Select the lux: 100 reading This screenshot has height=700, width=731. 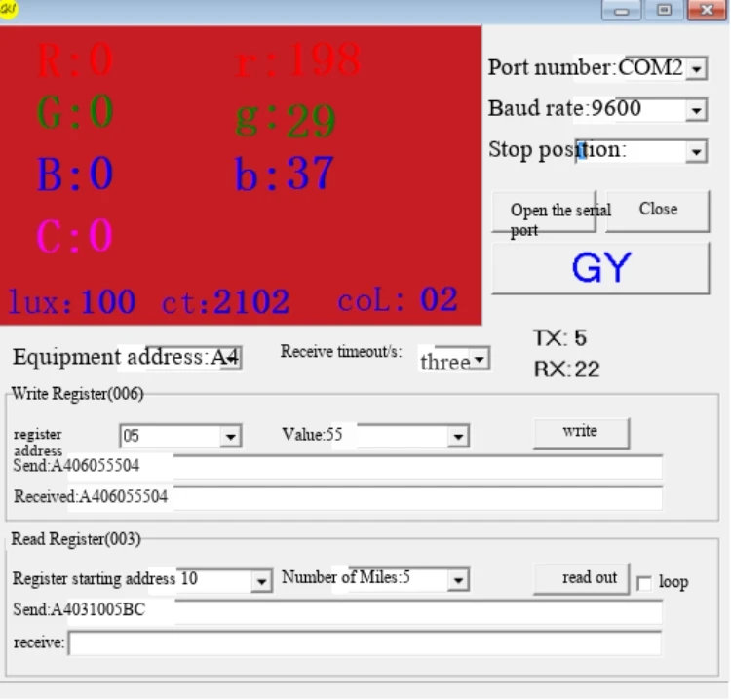coord(72,301)
